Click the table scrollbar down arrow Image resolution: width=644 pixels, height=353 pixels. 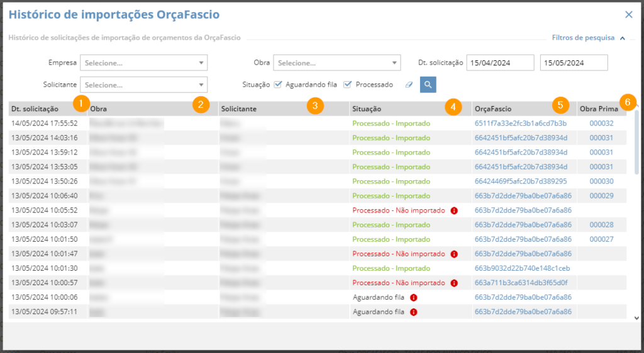636,318
